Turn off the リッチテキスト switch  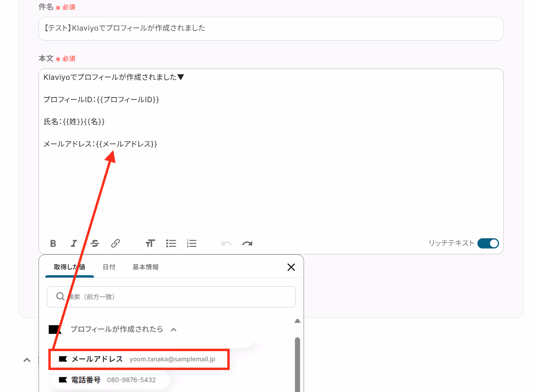[x=488, y=243]
